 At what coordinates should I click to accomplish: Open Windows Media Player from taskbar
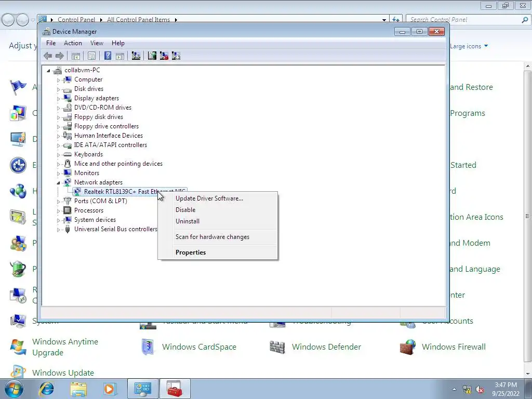click(110, 389)
